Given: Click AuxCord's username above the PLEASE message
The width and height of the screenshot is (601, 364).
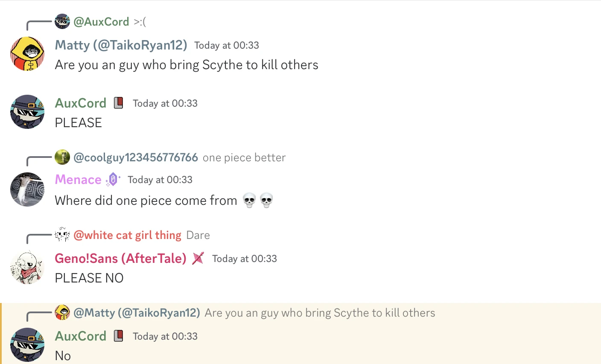Looking at the screenshot, I should tap(81, 102).
